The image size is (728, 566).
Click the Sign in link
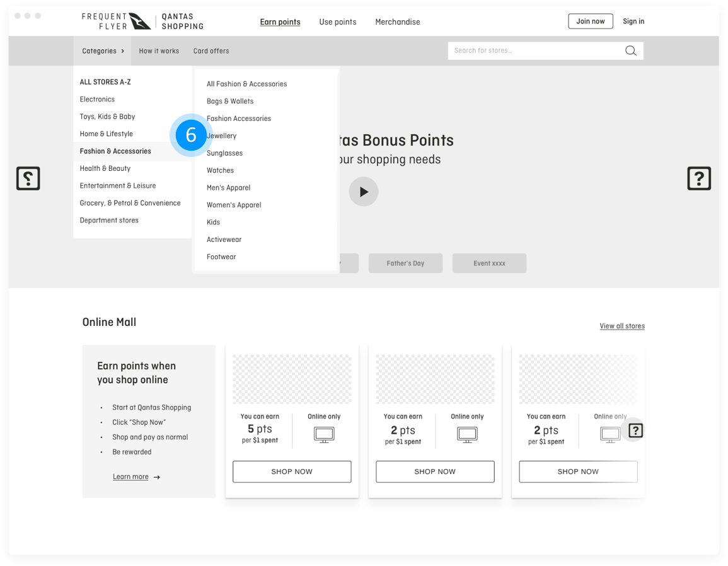point(633,21)
